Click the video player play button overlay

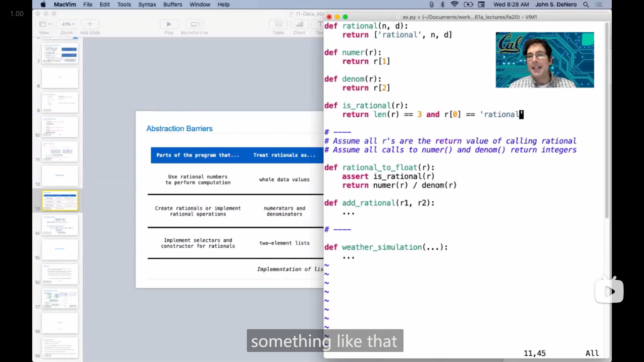click(x=609, y=291)
